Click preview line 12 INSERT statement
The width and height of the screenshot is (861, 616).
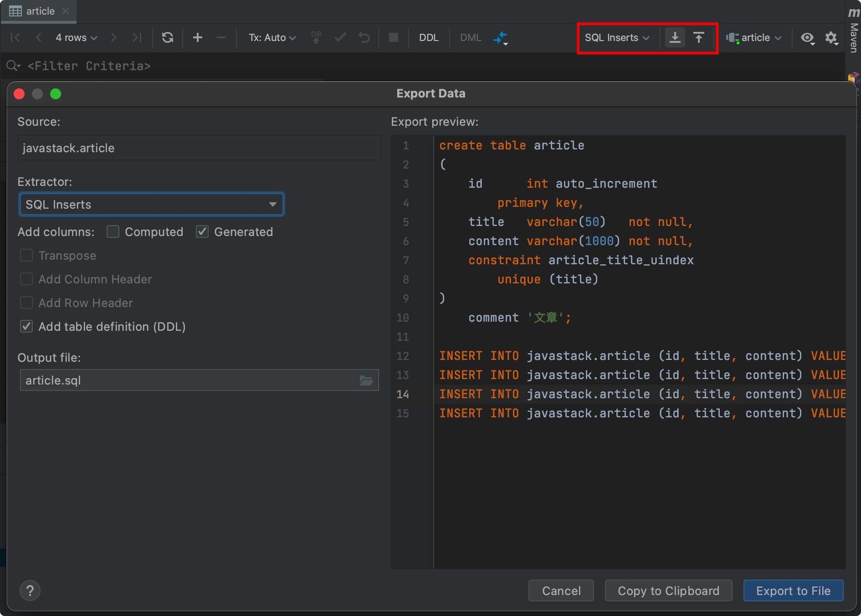(642, 356)
